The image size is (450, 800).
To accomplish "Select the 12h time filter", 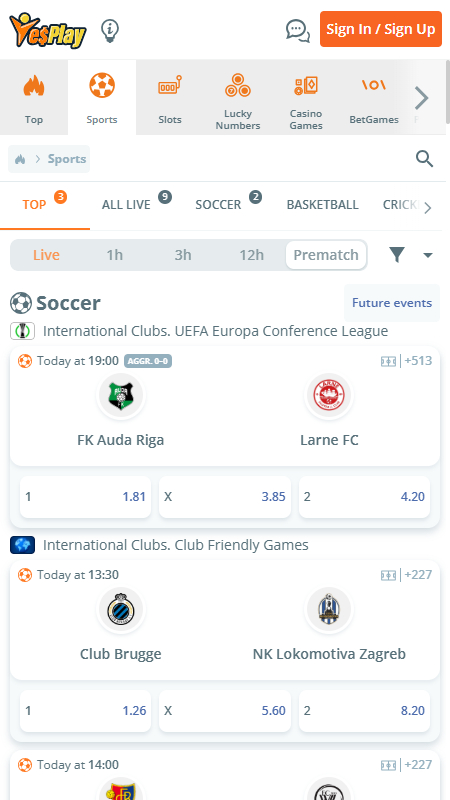I will click(252, 255).
